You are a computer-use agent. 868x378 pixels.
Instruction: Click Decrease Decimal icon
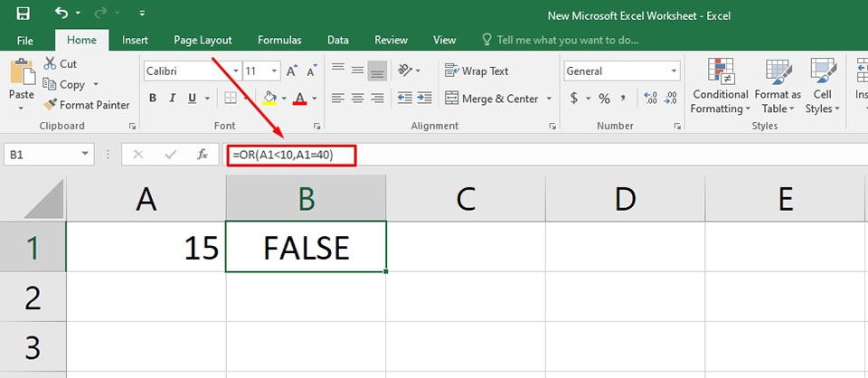pyautogui.click(x=670, y=99)
